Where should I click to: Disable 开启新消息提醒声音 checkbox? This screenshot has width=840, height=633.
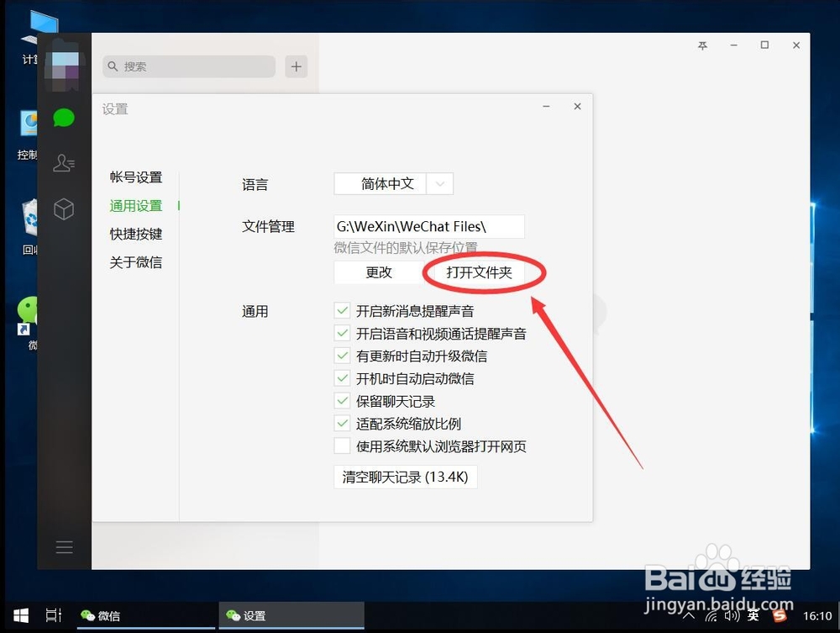point(342,310)
